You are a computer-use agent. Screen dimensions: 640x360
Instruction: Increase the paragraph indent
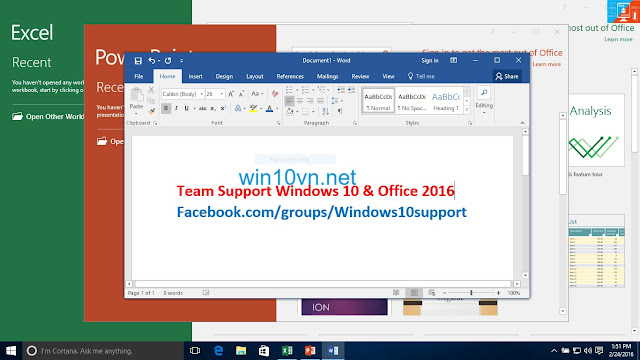coord(351,90)
